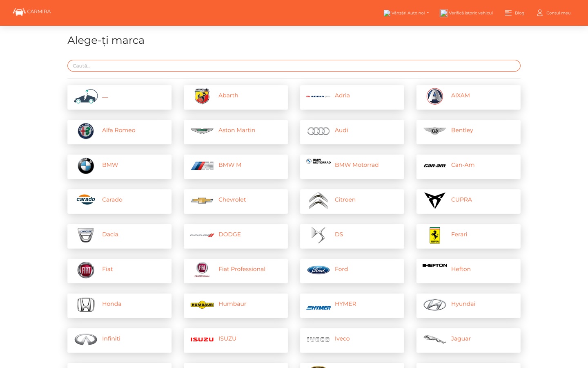Click the AIXAM round logo

click(x=435, y=96)
